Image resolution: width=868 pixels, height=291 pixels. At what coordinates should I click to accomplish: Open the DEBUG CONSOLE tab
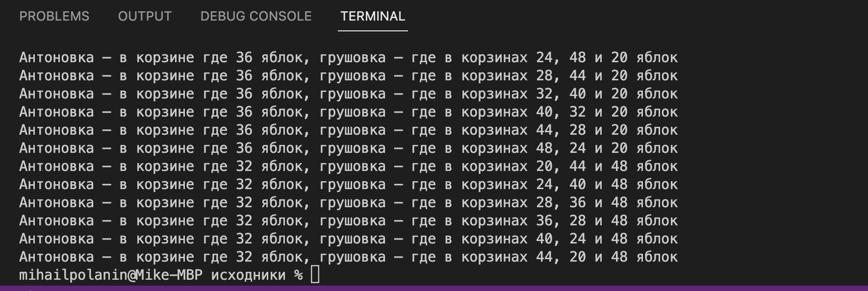255,16
